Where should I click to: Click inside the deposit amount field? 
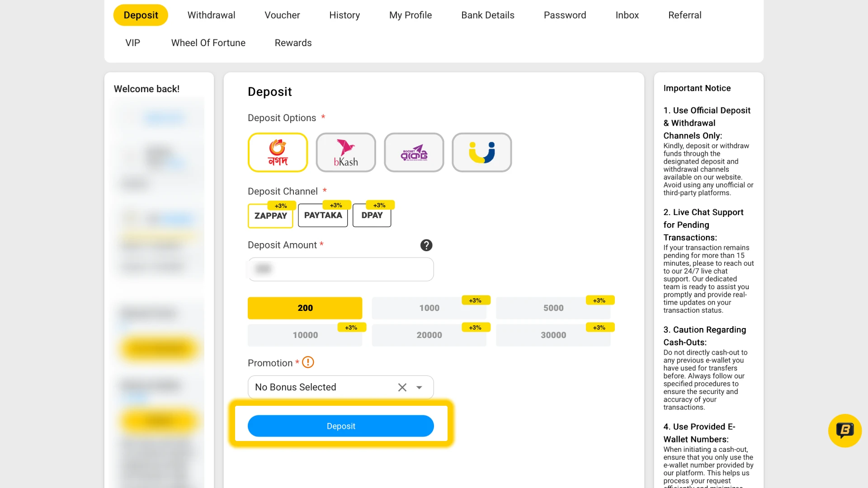point(340,269)
